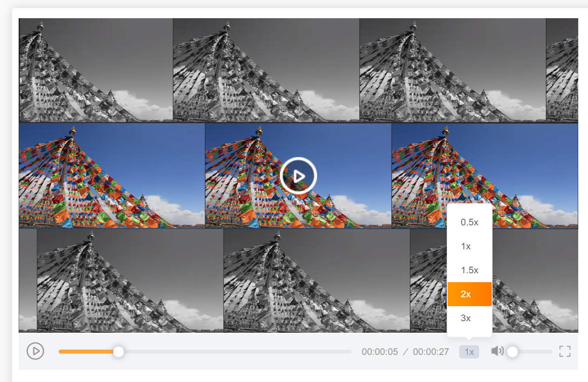Open the 1x playback speed selector
This screenshot has height=382, width=588.
(469, 352)
